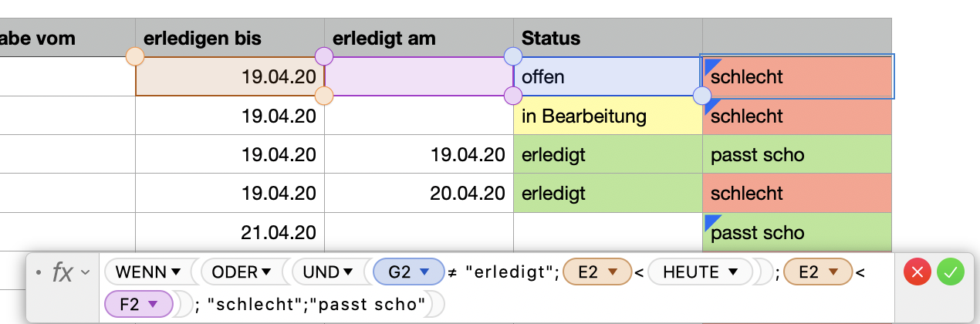Grab the orange top-left selection handle
The width and height of the screenshot is (980, 324).
135,56
